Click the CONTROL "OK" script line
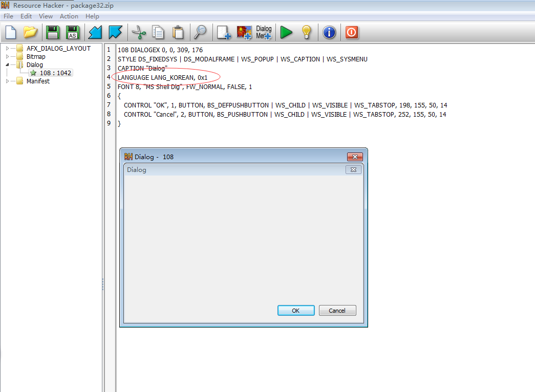This screenshot has height=392, width=535. 285,105
